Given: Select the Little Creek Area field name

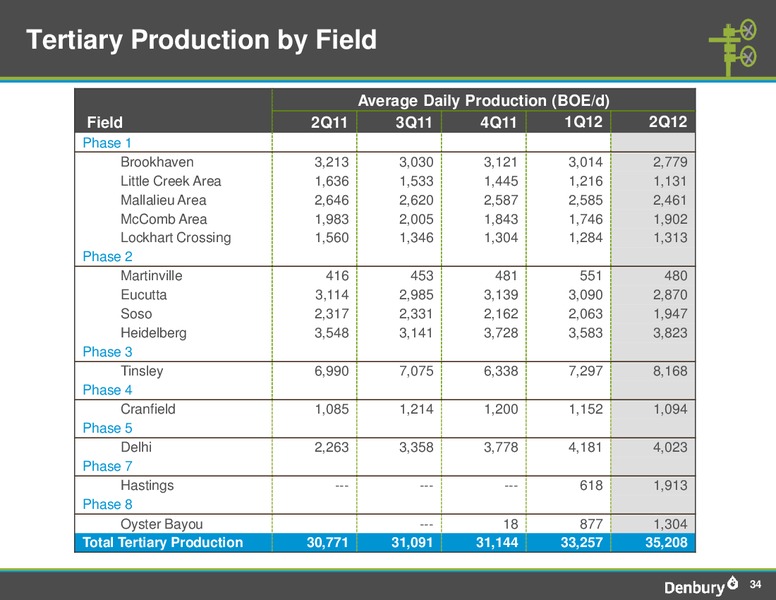Looking at the screenshot, I should (x=171, y=181).
